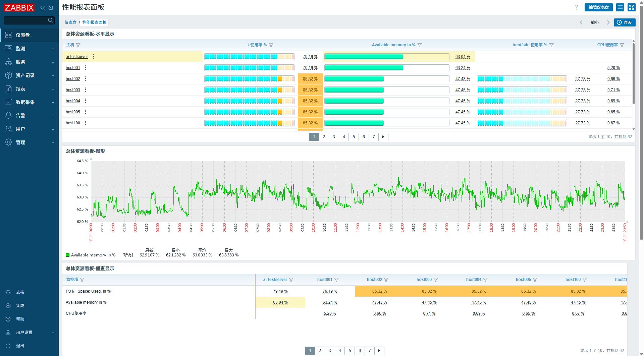This screenshot has height=356, width=644.
Task: Open the 管理 sidebar menu
Action: pos(29,142)
